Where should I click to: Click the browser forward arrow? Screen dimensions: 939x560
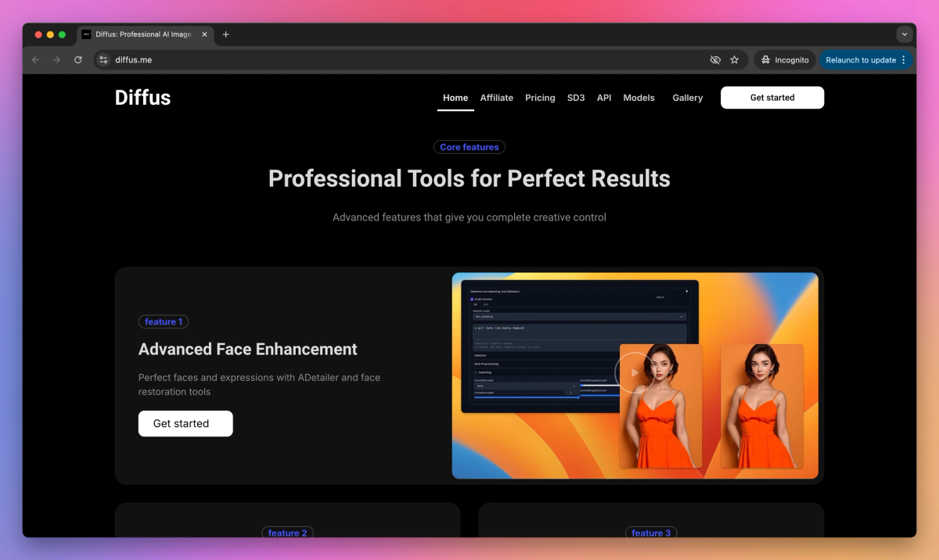point(56,59)
